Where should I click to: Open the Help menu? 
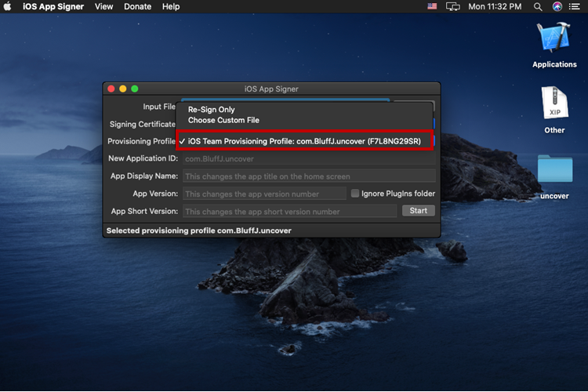(171, 6)
